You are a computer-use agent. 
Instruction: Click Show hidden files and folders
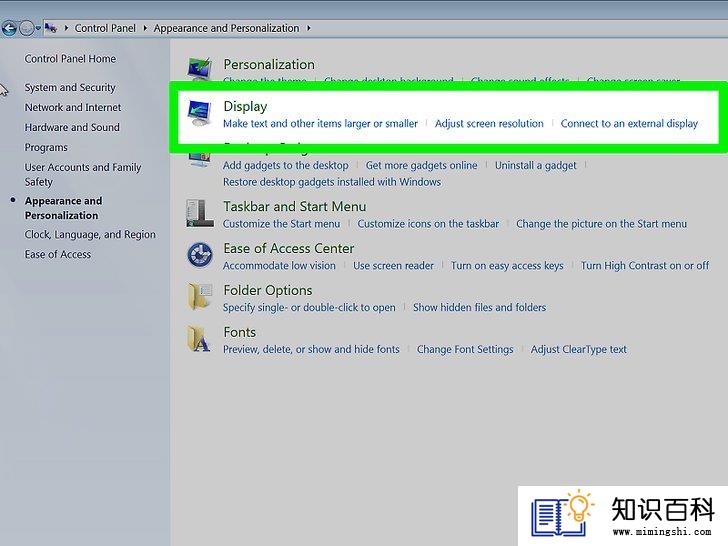pos(480,307)
